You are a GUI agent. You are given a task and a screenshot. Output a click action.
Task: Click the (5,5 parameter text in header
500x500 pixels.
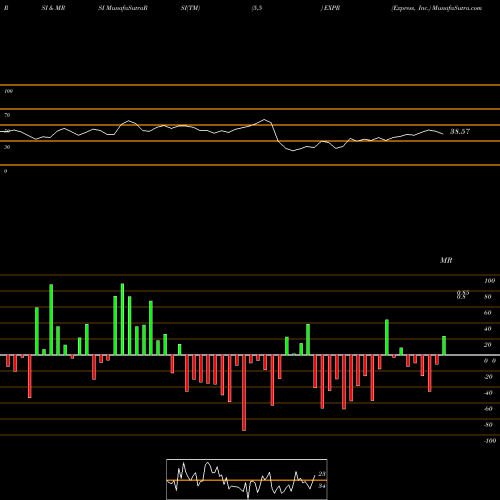(257, 8)
